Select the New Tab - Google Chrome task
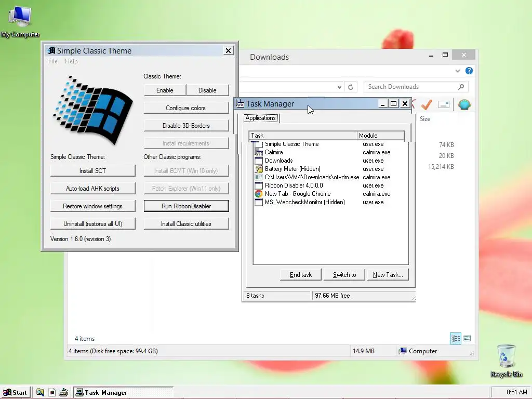The height and width of the screenshot is (399, 532). 331,194
